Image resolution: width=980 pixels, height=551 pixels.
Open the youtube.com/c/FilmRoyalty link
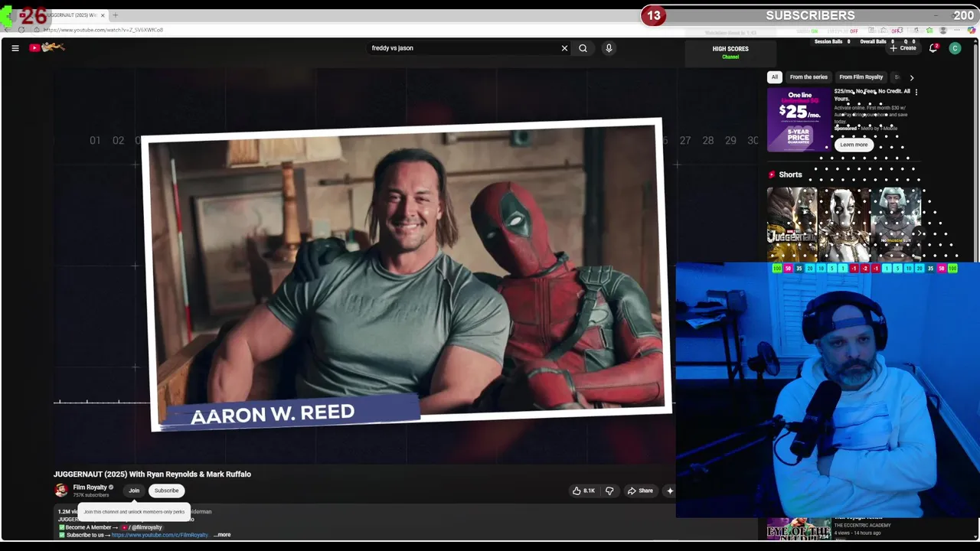pos(159,535)
